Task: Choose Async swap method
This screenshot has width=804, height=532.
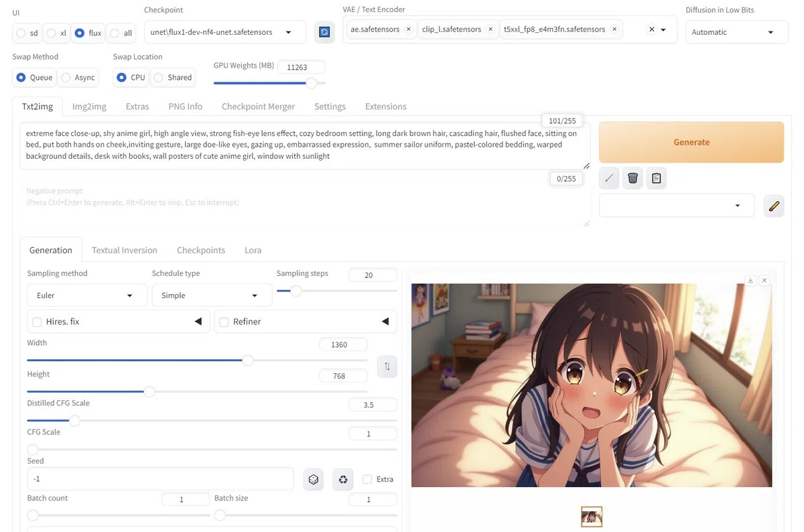Action: pos(78,78)
